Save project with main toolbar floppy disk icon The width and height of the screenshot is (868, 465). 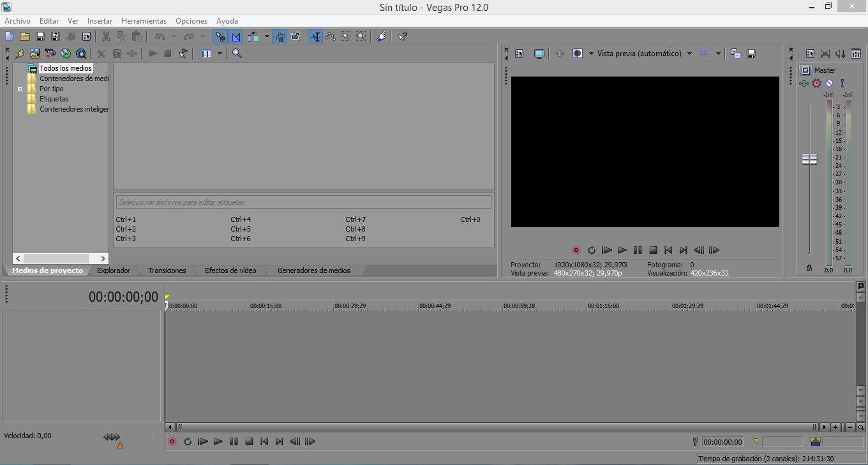click(x=40, y=36)
